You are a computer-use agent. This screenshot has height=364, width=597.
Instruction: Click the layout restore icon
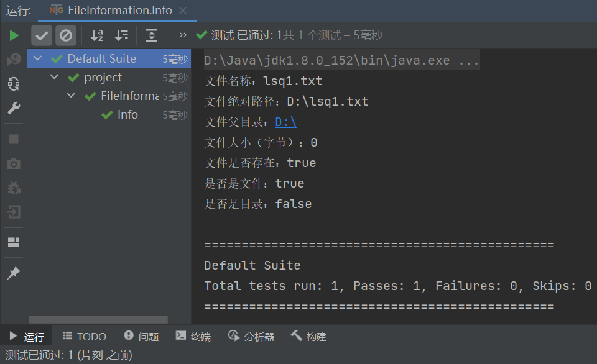tap(14, 242)
